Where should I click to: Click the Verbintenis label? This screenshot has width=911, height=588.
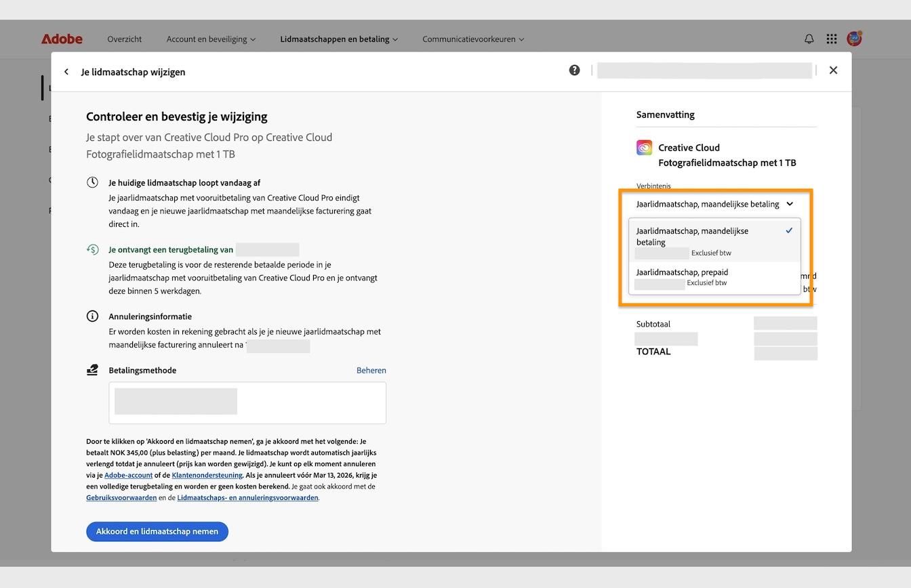click(653, 186)
